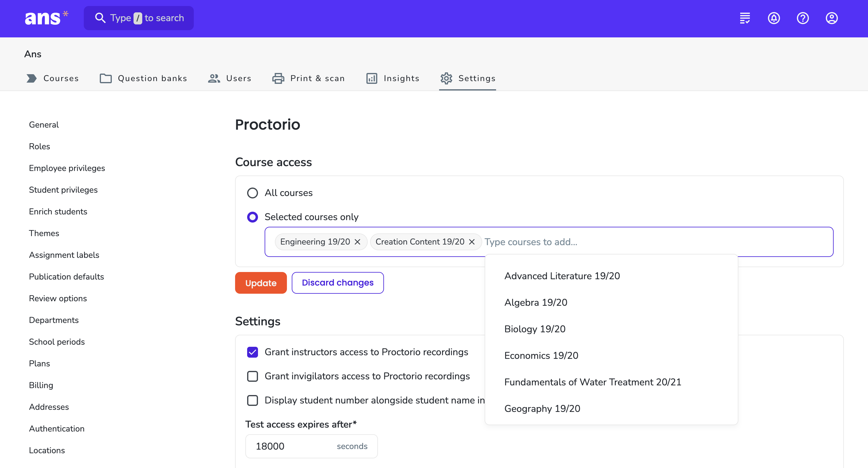Choose Biology 19/20 from dropdown
The width and height of the screenshot is (868, 468).
pyautogui.click(x=611, y=329)
